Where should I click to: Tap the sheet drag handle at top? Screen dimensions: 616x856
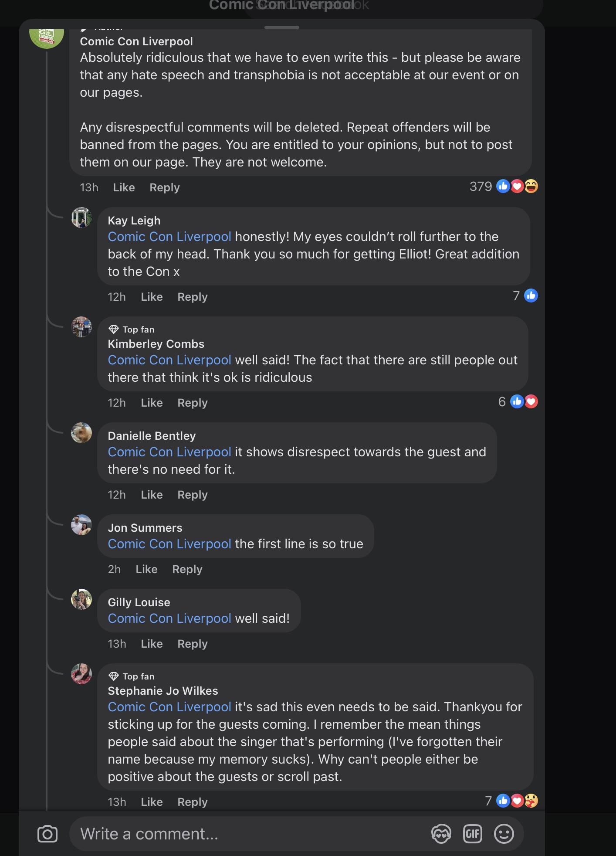[282, 27]
